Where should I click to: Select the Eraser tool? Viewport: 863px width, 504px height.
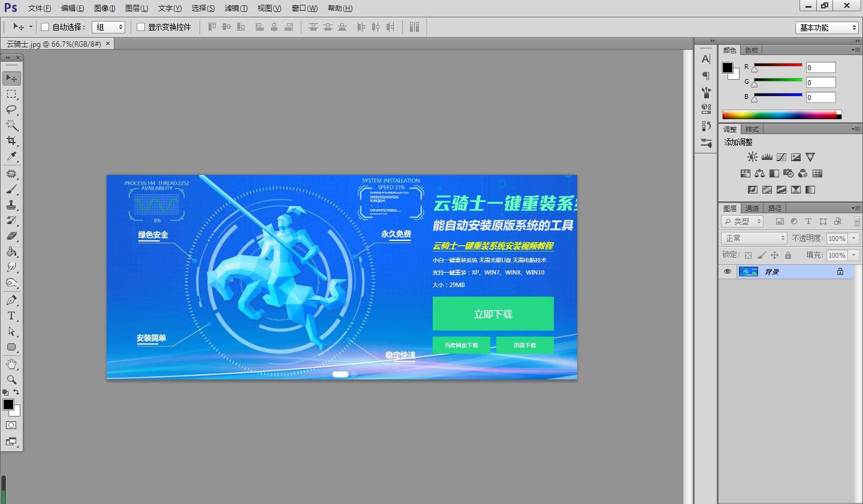pos(11,236)
